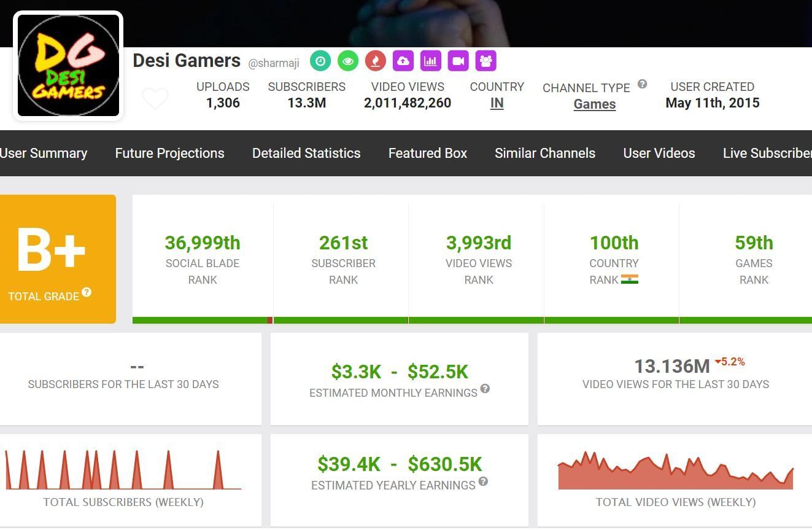Click the red flame badge icon
Screen dimensions: 812x530
(x=375, y=61)
